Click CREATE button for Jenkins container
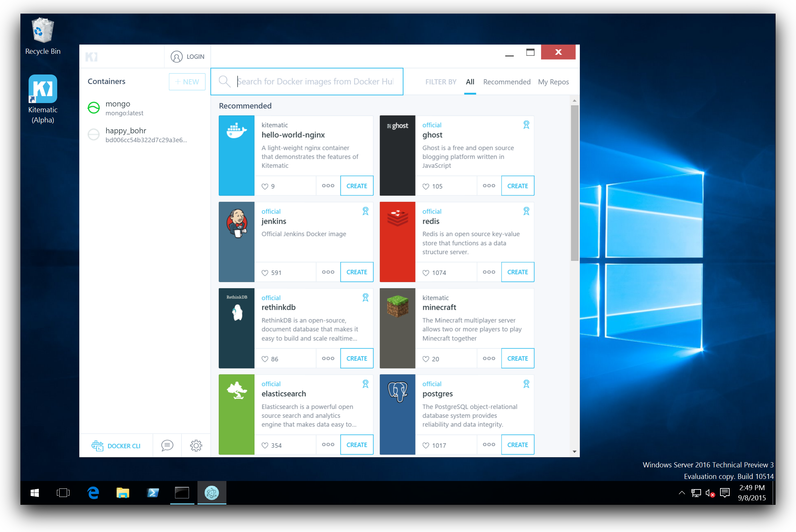The width and height of the screenshot is (796, 532). click(x=357, y=272)
